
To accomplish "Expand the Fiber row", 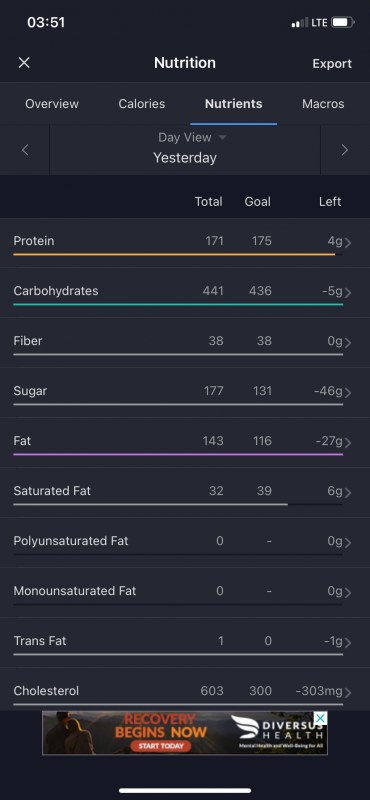I will [x=185, y=342].
